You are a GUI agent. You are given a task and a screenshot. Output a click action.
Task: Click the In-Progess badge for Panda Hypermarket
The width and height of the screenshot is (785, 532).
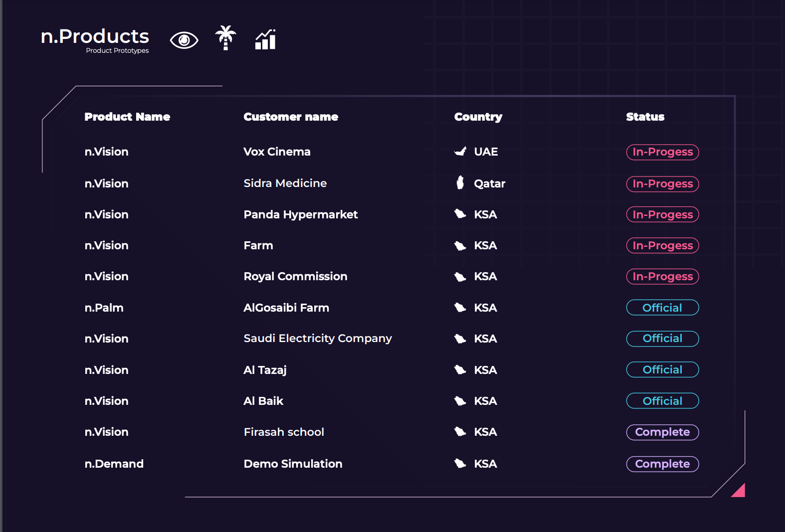pyautogui.click(x=662, y=214)
